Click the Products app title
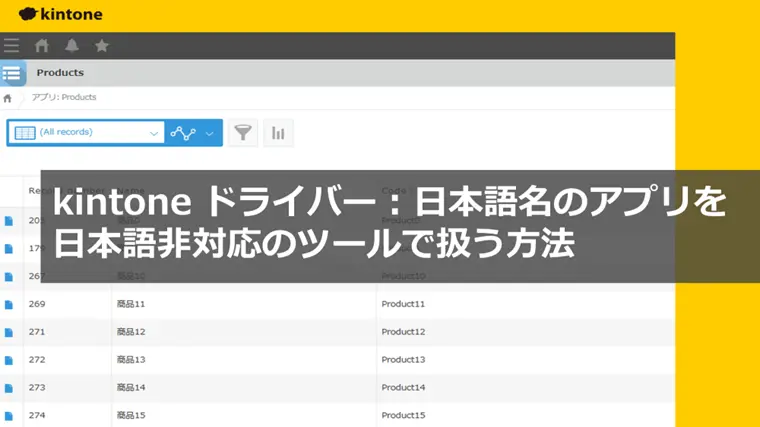 point(60,73)
